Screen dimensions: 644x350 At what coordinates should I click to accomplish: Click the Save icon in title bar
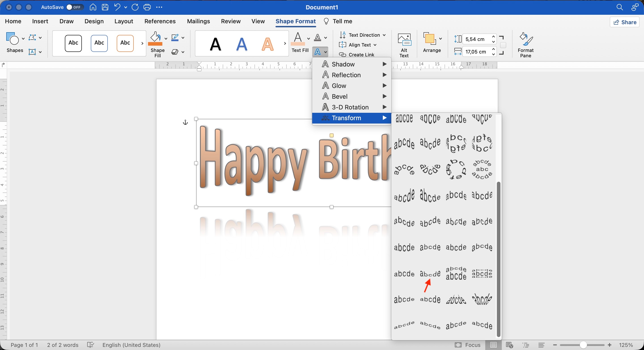(x=105, y=7)
